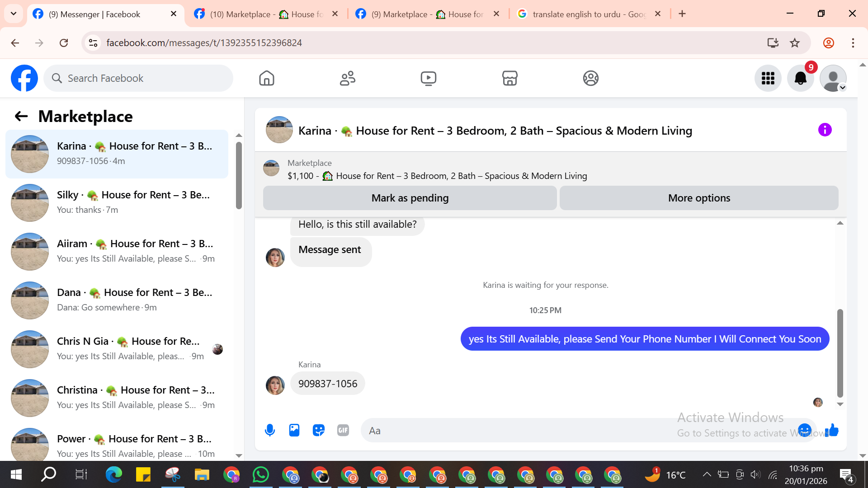View site information icon in address bar

pyautogui.click(x=93, y=43)
